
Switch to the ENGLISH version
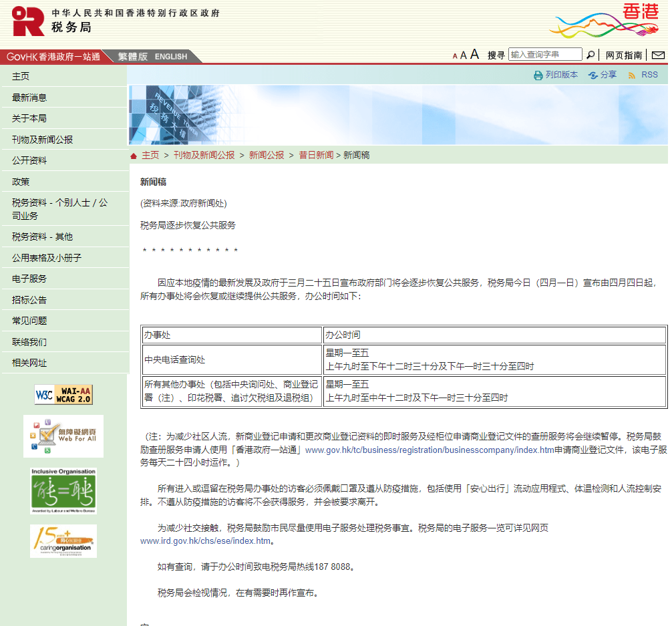coord(171,57)
